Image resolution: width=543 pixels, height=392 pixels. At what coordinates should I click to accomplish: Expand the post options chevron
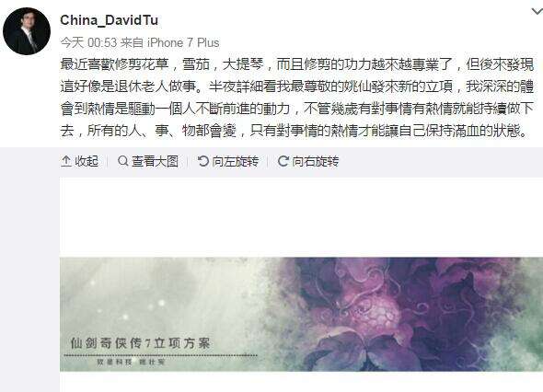point(537,12)
